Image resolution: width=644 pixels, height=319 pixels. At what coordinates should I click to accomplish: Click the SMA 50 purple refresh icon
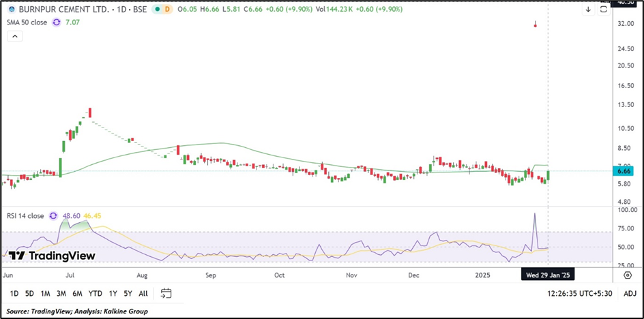click(x=56, y=22)
